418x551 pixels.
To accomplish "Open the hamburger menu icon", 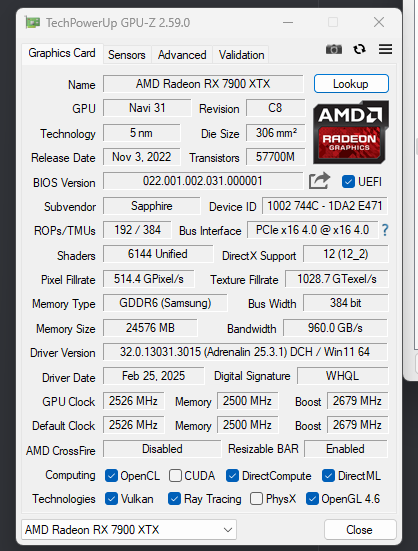I will [x=385, y=49].
